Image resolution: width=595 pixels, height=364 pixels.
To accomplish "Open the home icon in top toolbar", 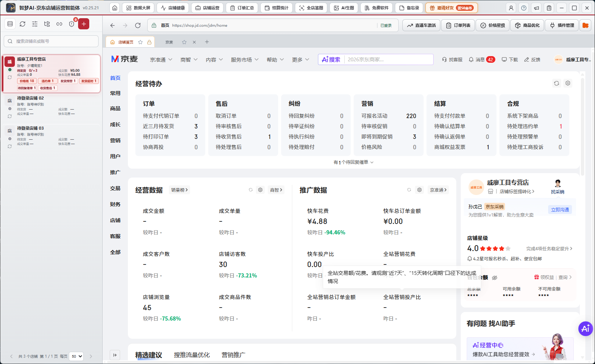I will click(115, 8).
